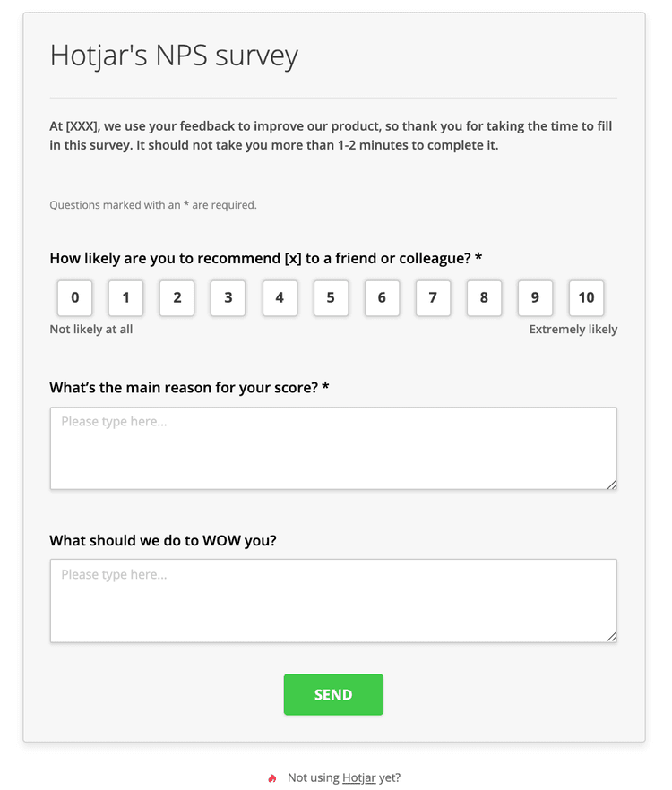
Task: Select rating 8 on the scale
Action: 484,297
